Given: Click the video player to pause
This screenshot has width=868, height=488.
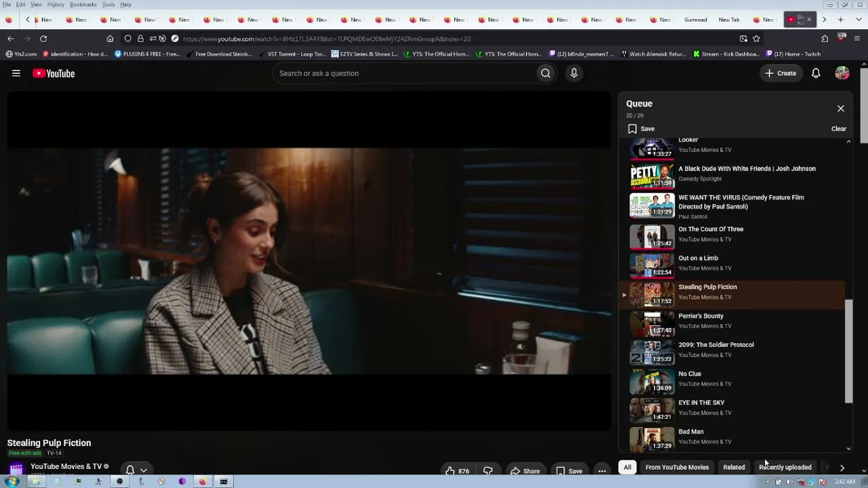Looking at the screenshot, I should coord(309,261).
